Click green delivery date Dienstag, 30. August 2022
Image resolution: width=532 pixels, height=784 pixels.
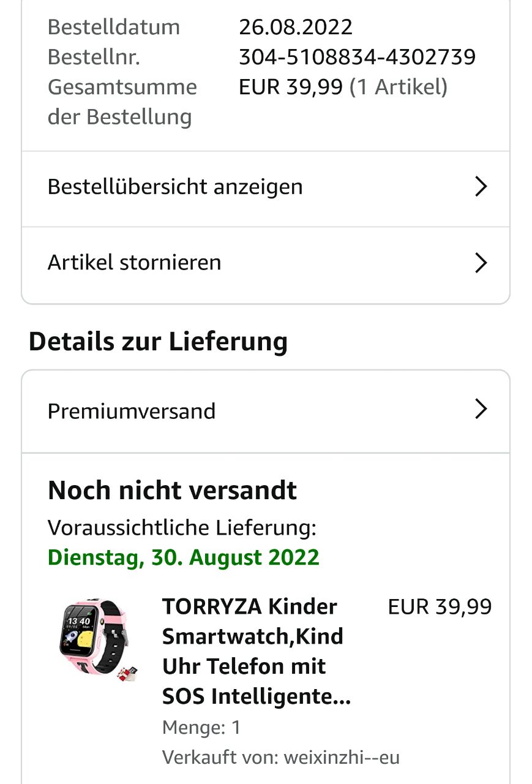(184, 557)
